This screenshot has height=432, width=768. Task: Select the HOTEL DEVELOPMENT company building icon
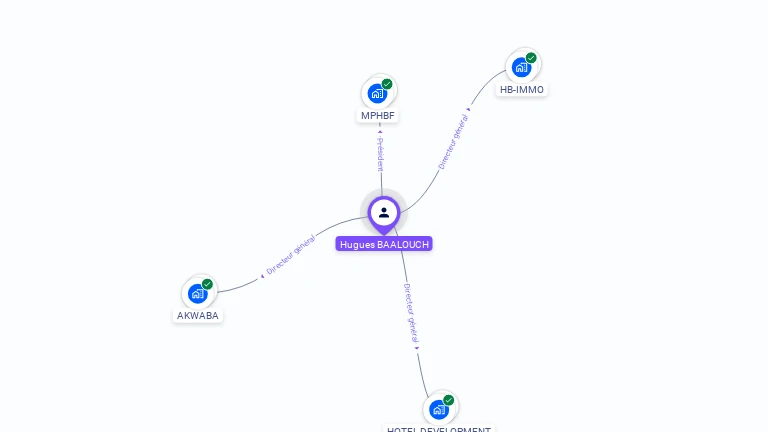[439, 409]
